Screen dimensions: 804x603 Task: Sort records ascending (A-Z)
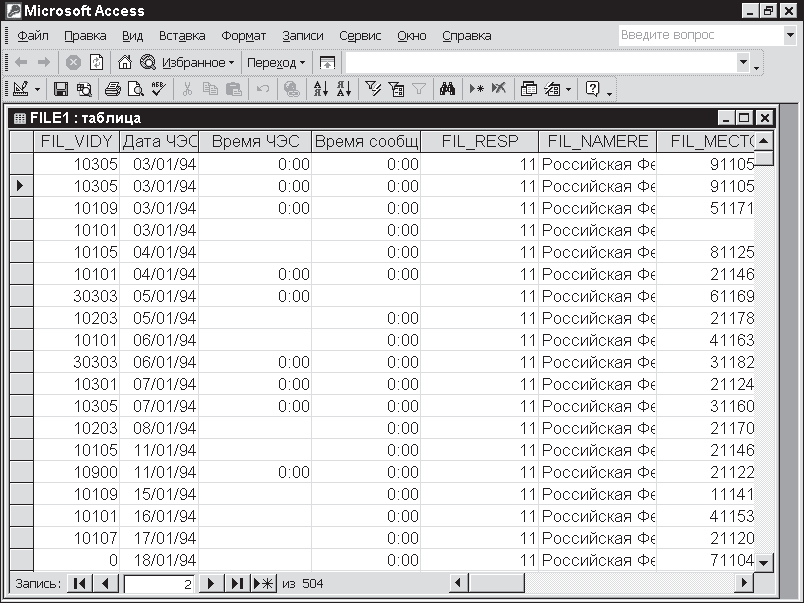point(320,89)
